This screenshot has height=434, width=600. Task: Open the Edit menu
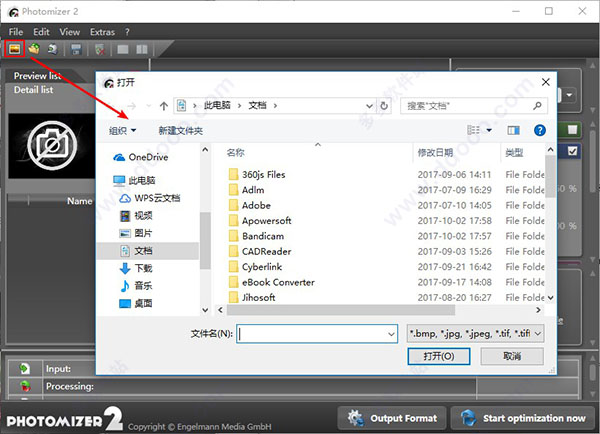[x=41, y=32]
